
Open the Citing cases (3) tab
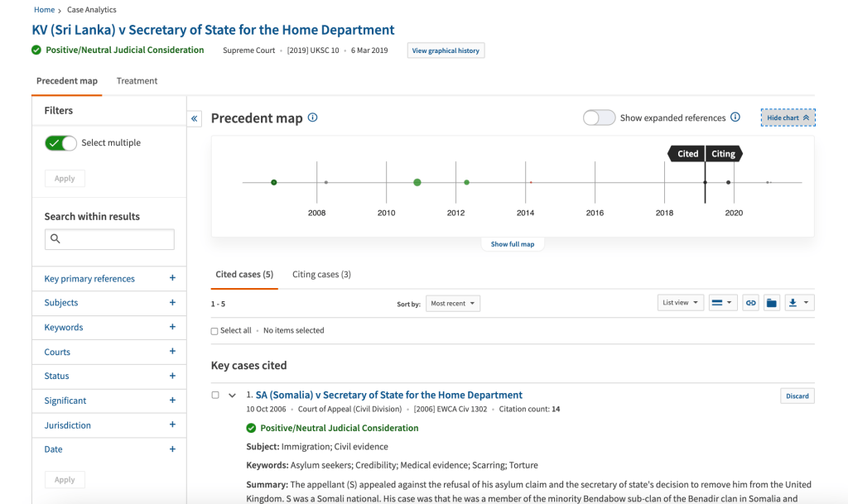(321, 274)
